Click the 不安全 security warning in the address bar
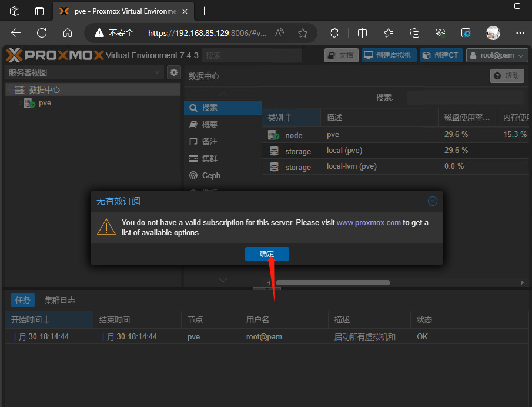The width and height of the screenshot is (532, 407). 115,33
